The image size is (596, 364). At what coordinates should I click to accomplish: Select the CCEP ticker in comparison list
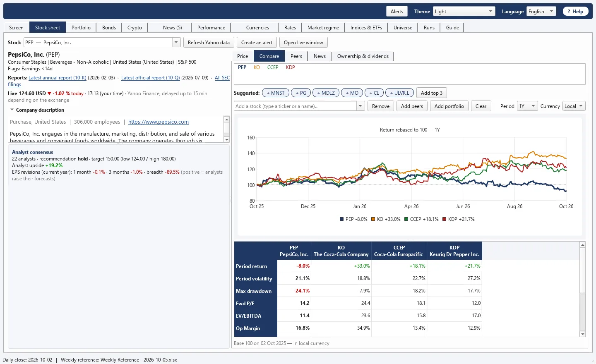[x=273, y=67]
